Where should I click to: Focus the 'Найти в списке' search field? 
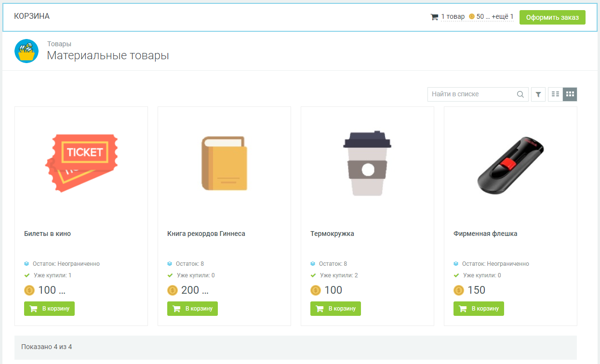pos(470,94)
